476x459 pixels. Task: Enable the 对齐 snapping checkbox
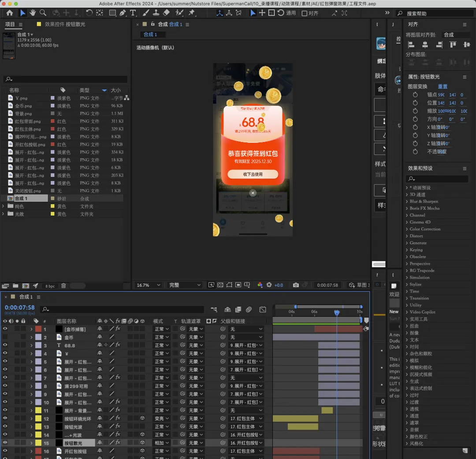[x=305, y=13]
